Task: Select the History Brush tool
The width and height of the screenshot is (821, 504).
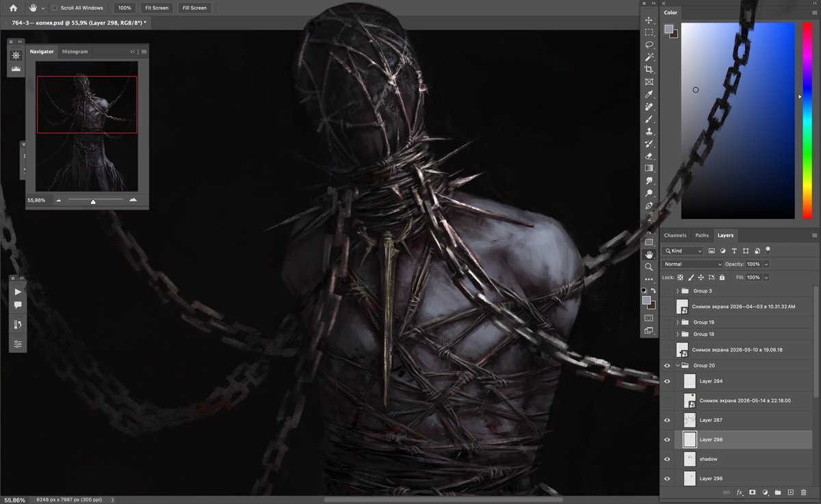Action: tap(649, 144)
